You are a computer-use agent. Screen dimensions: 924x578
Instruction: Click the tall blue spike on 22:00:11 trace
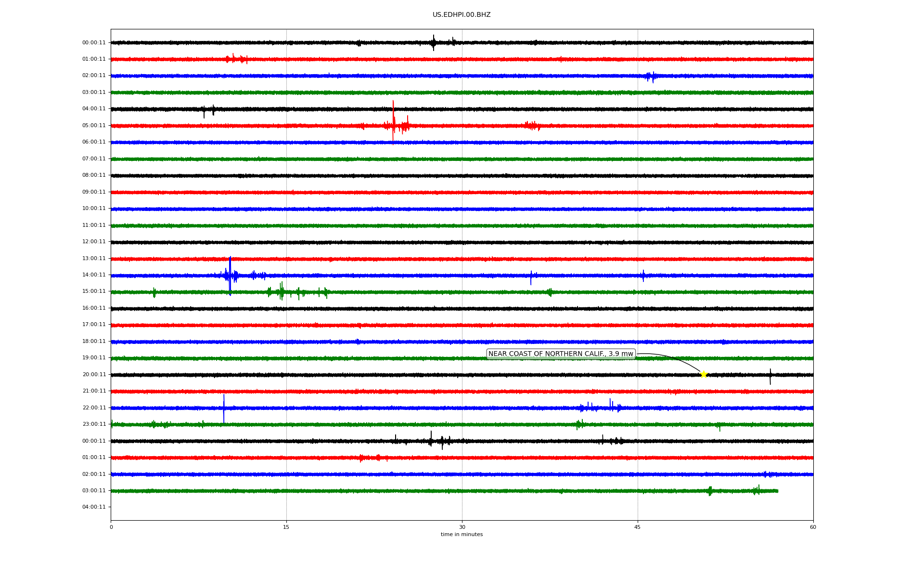tap(224, 408)
